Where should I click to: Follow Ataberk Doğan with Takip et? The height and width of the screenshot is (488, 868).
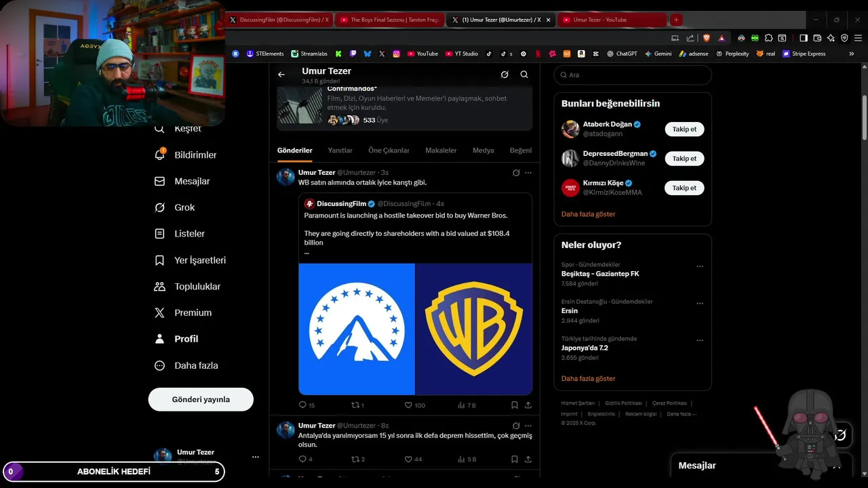point(684,129)
